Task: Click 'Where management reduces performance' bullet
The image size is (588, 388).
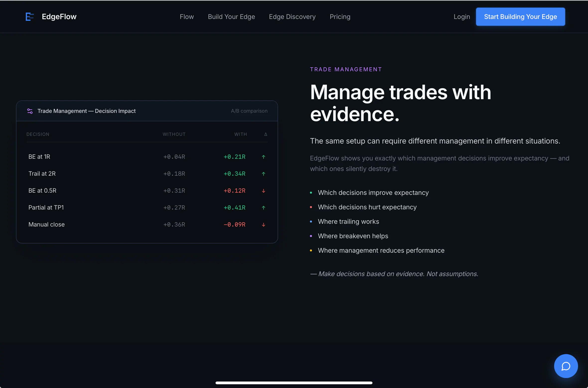Action: pos(381,250)
